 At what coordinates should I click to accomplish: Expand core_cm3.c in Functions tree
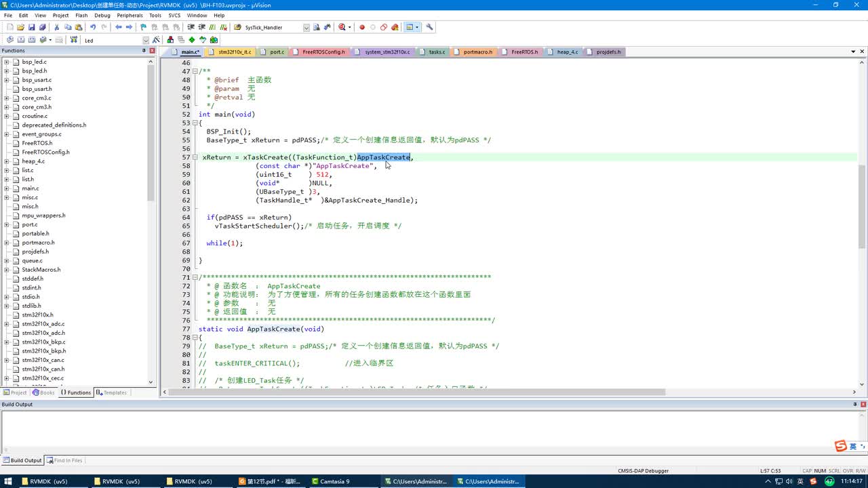(7, 98)
